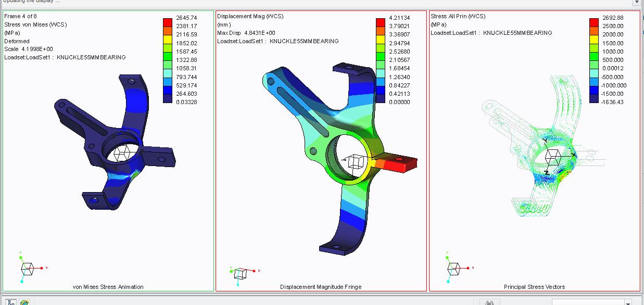Click red legend band below 4.21134
644x305 pixels.
[381, 22]
